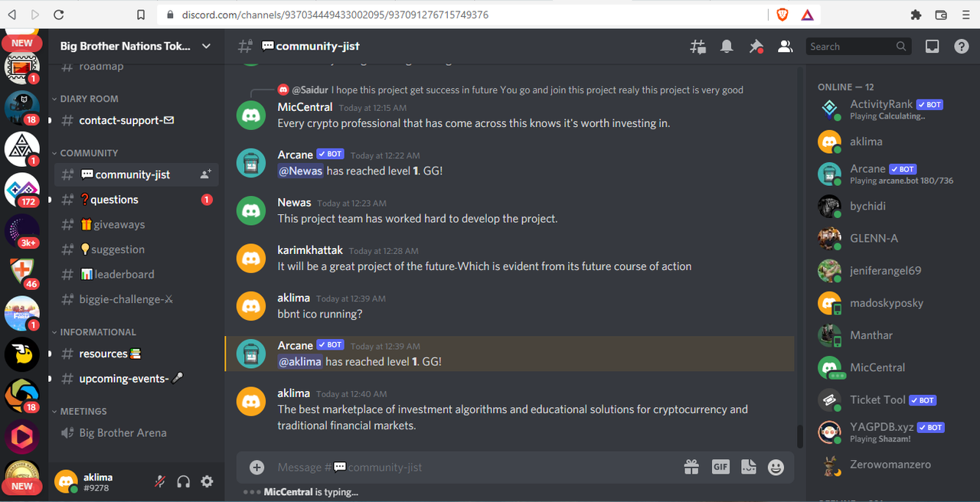Expand Big Brother Nations server dropdown
Viewport: 980px width, 502px height.
point(206,46)
